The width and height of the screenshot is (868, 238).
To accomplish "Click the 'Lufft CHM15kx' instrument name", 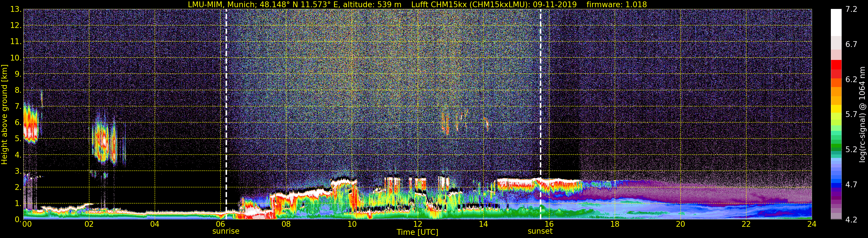I will click(439, 4).
